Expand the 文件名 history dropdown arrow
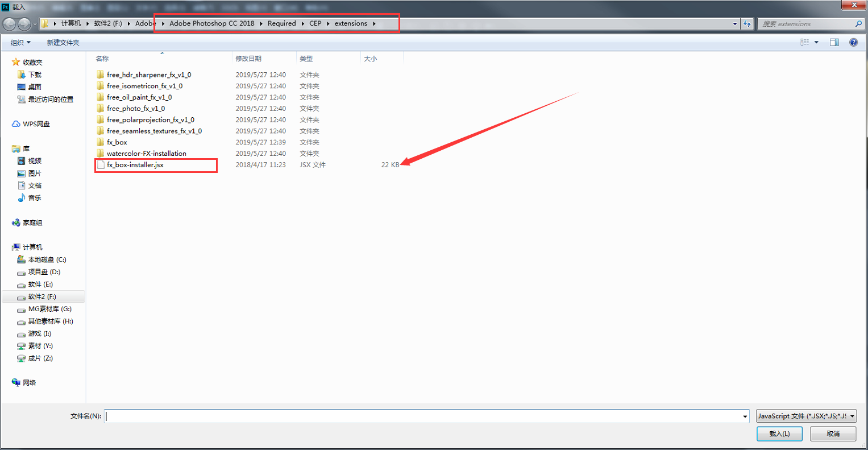Viewport: 868px width, 450px height. [x=745, y=416]
